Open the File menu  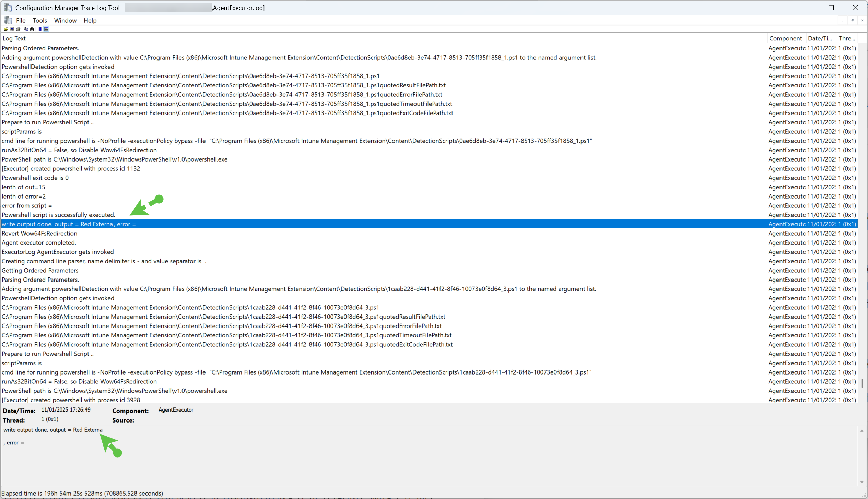tap(21, 20)
